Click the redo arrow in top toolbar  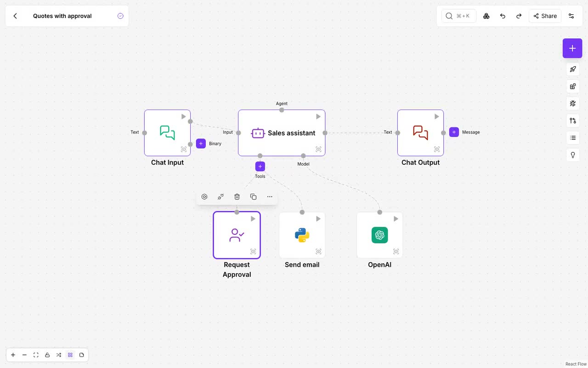pos(519,16)
